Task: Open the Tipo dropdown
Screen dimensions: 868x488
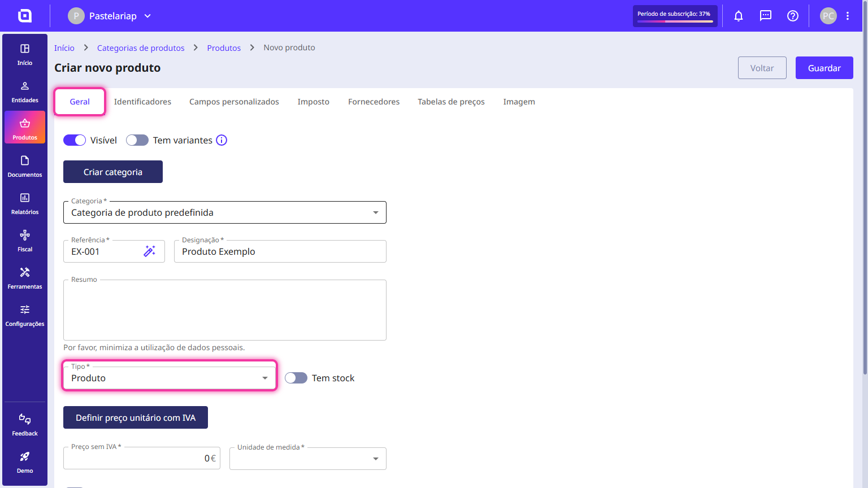Action: pos(170,378)
